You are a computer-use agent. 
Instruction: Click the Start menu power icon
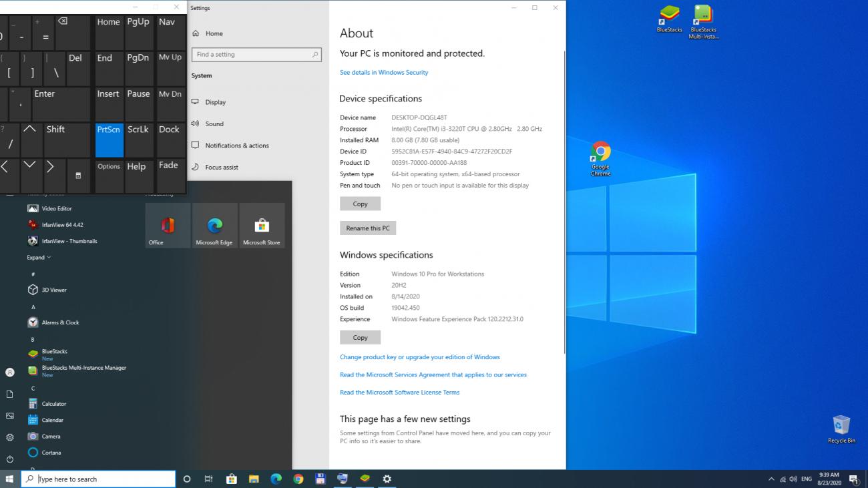[9, 459]
